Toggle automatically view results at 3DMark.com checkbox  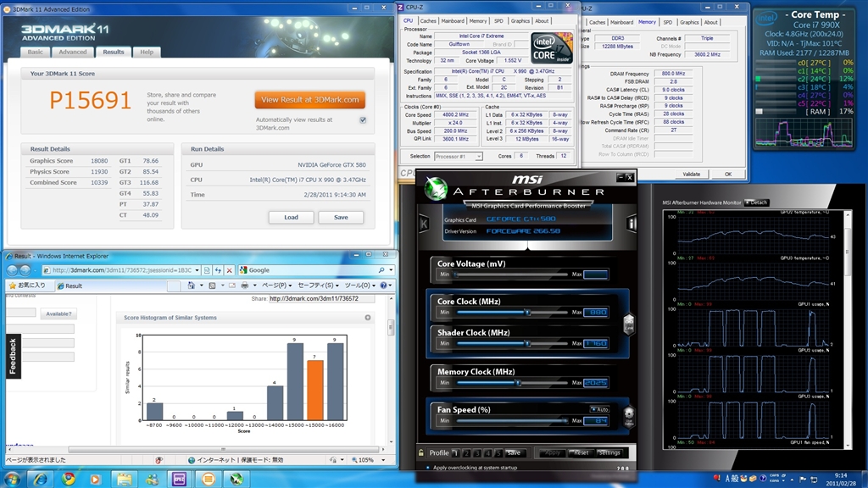(363, 120)
